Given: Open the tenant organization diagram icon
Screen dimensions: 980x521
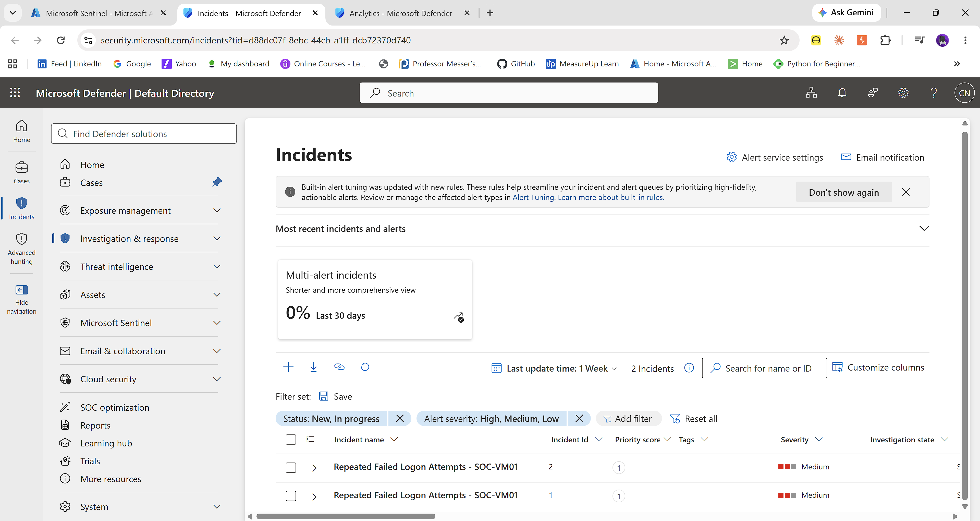Looking at the screenshot, I should [x=811, y=93].
